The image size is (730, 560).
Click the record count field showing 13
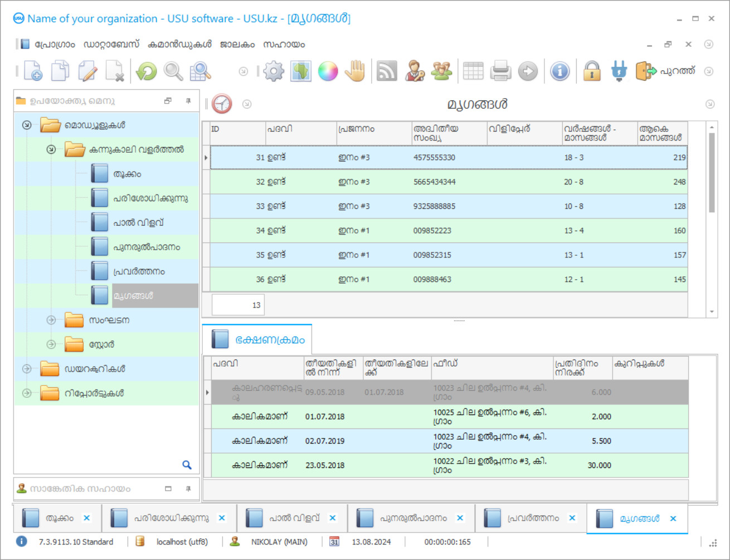[x=238, y=305]
